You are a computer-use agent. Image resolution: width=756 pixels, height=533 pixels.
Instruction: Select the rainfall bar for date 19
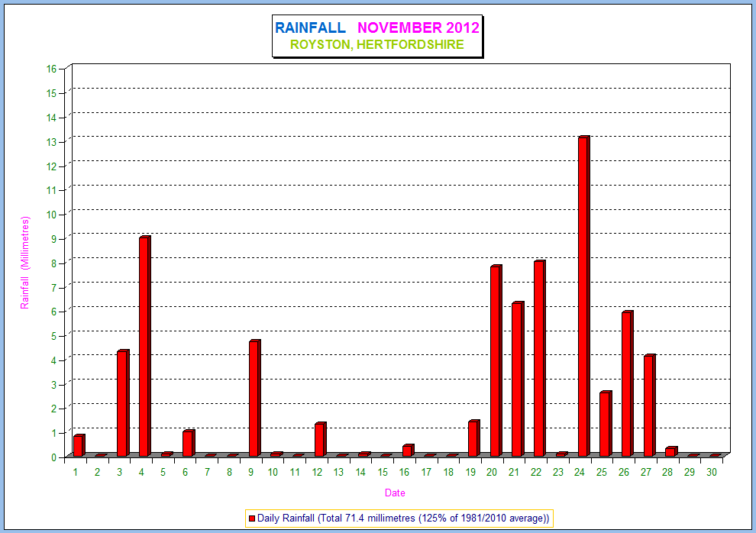[x=474, y=438]
